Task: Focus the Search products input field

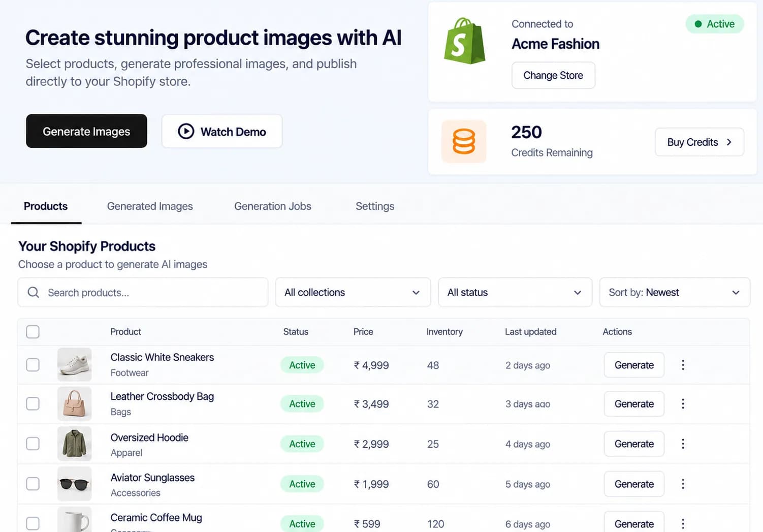Action: (x=143, y=292)
